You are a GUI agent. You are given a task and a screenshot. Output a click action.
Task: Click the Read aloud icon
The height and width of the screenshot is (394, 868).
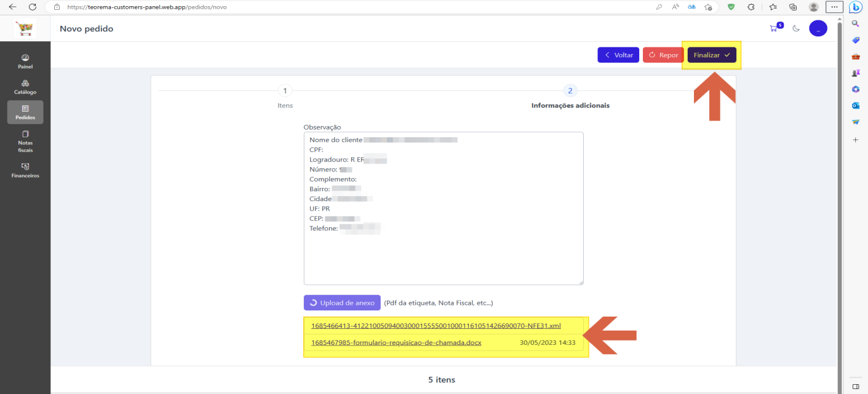pos(675,7)
